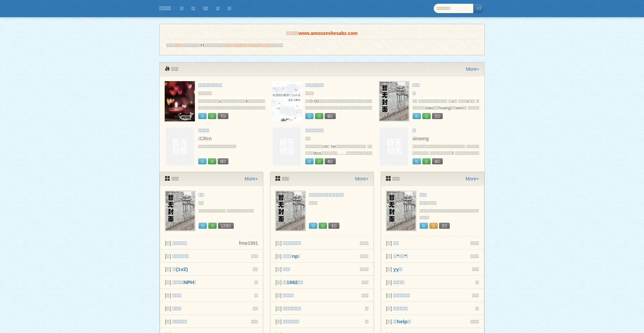This screenshot has height=333, width=644.
Task: Open the list entry containing "(1v2)"
Action: (x=180, y=269)
